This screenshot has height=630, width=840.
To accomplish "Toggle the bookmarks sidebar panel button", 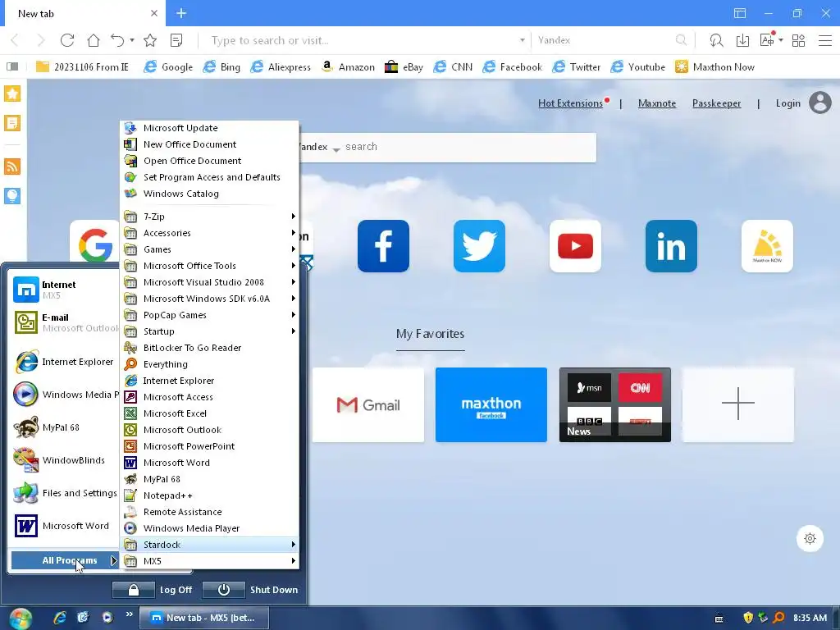I will [x=12, y=66].
